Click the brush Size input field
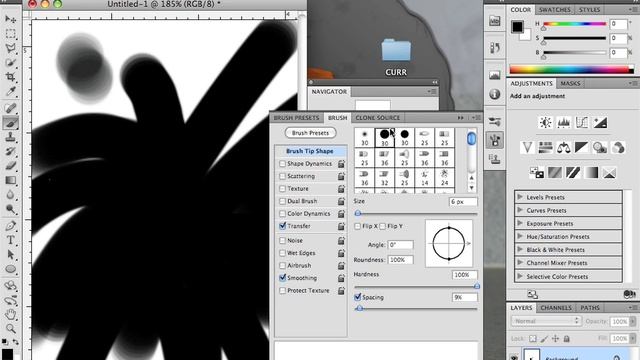Image resolution: width=640 pixels, height=360 pixels. click(x=463, y=202)
